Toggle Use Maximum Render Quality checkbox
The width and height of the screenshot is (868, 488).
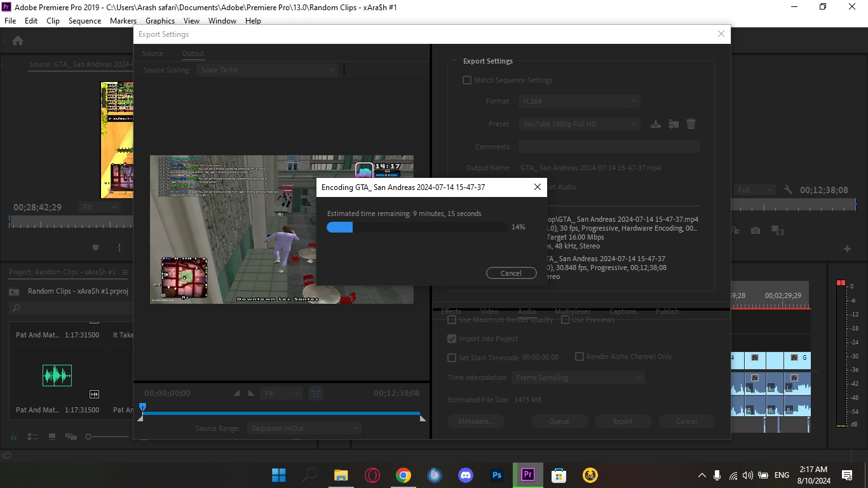[x=452, y=320]
